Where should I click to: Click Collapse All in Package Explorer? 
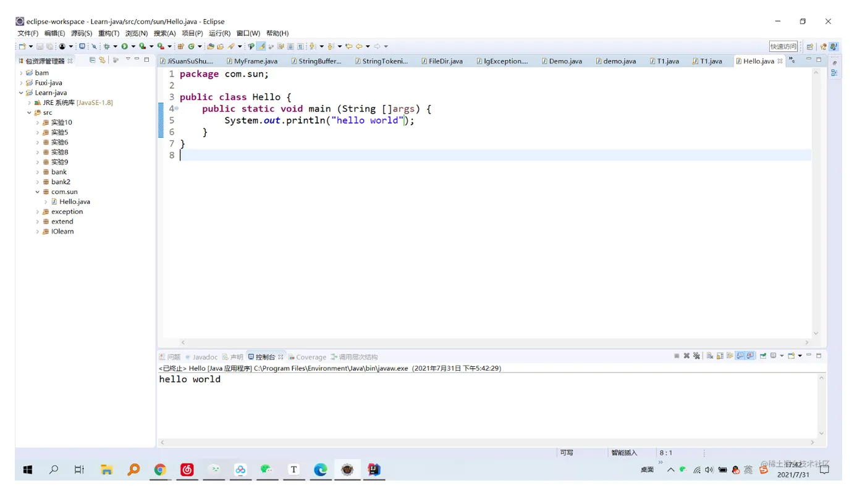coord(92,60)
